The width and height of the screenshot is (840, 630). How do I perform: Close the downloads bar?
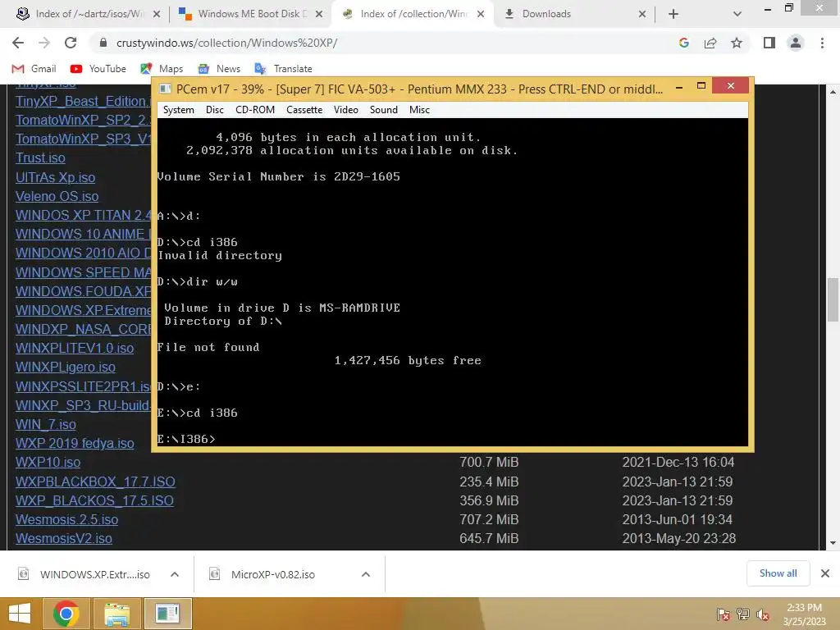tap(825, 573)
